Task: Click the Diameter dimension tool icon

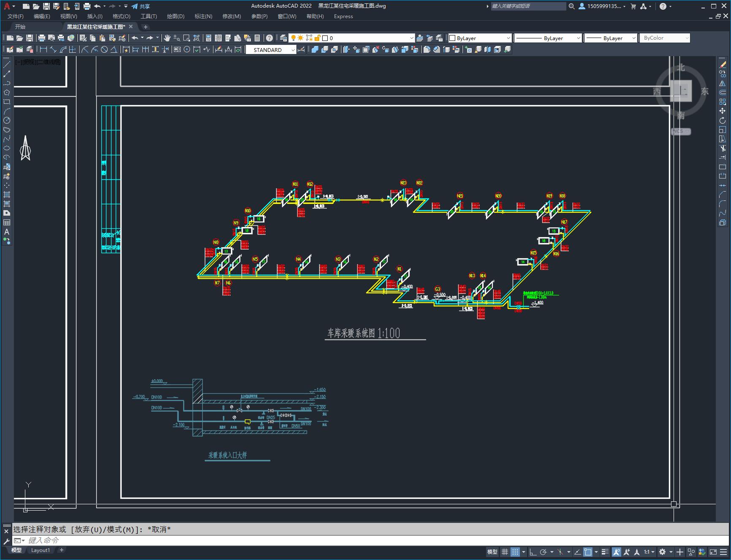Action: (x=104, y=49)
